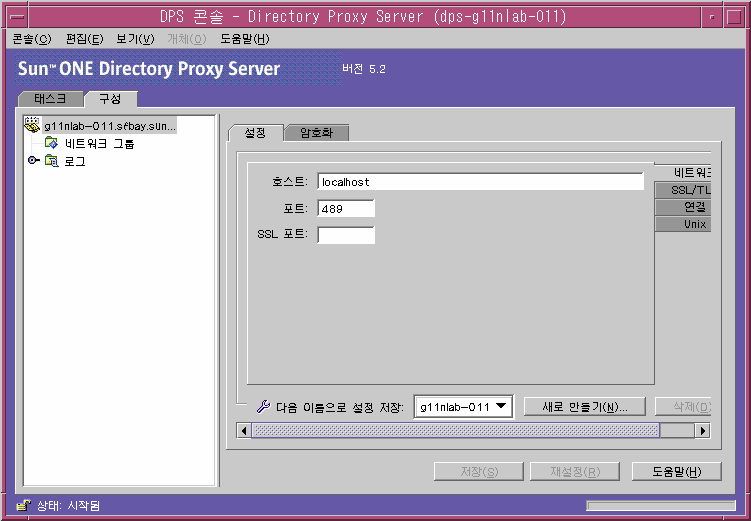The width and height of the screenshot is (751, 521).
Task: Open the Unix side tab
Action: pos(683,224)
